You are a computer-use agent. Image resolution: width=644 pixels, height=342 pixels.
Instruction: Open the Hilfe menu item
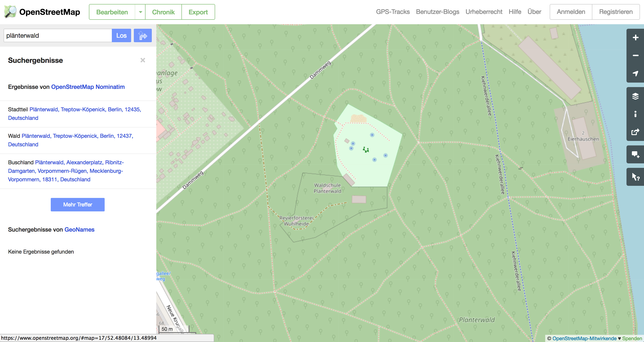point(514,12)
